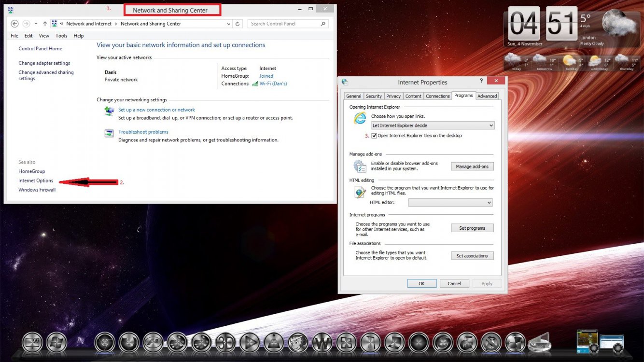
Task: Switch to the Privacy tab
Action: 393,96
